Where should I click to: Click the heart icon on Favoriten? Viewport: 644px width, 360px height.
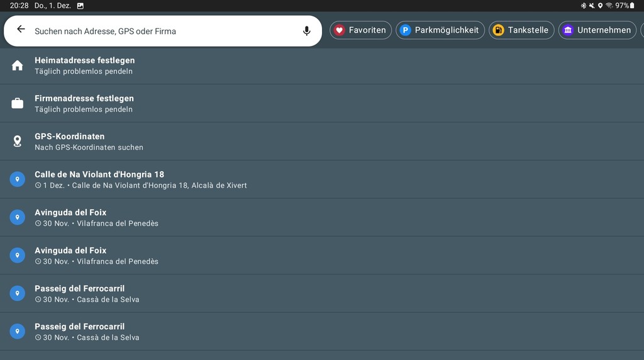pos(339,30)
